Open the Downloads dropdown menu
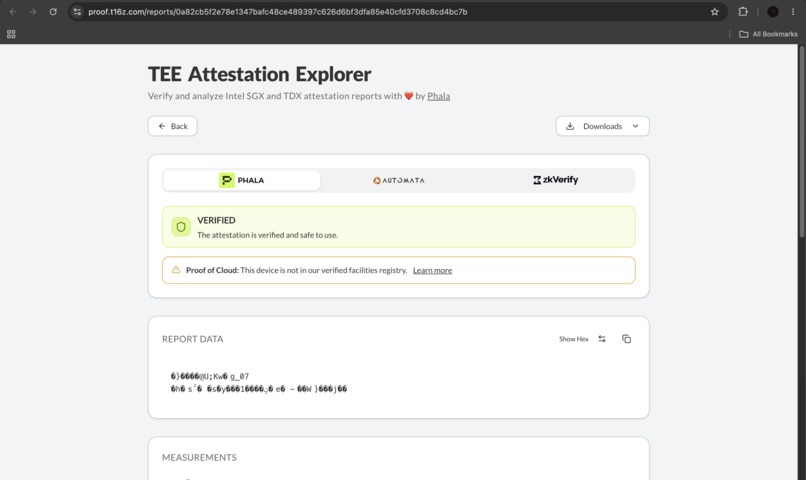This screenshot has width=806, height=480. point(602,126)
